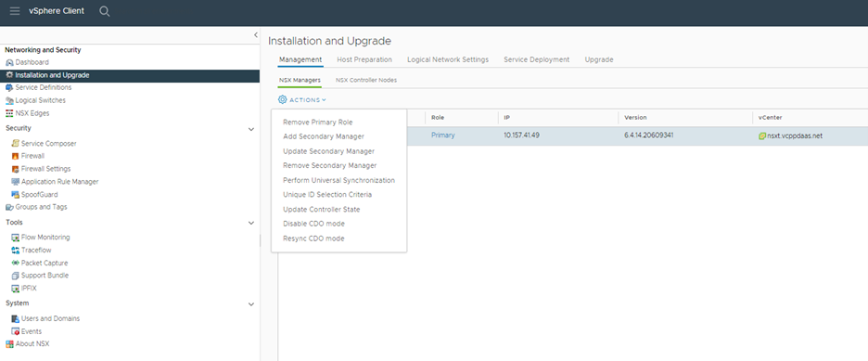Click the vSphere Client title
Viewport: 868px width, 361px height.
(x=57, y=11)
